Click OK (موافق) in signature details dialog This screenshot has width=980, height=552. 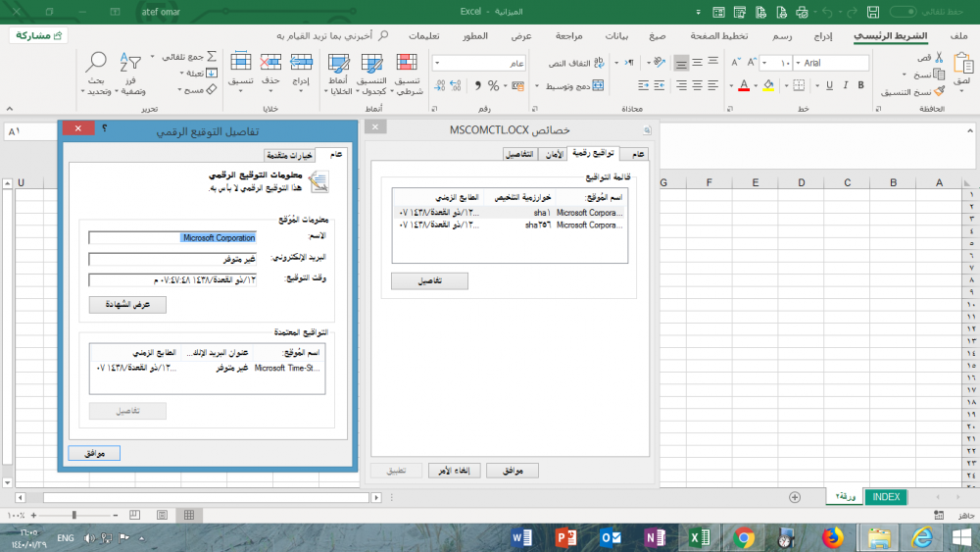coord(94,453)
